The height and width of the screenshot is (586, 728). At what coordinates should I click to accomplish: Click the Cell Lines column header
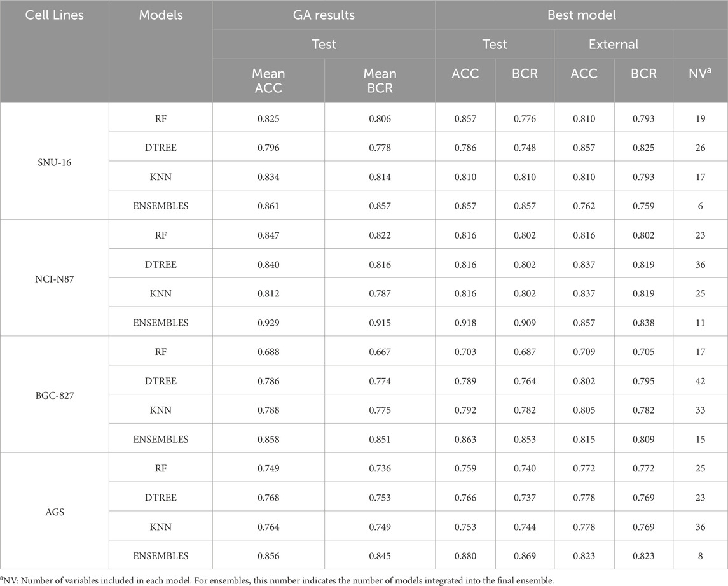pos(55,15)
